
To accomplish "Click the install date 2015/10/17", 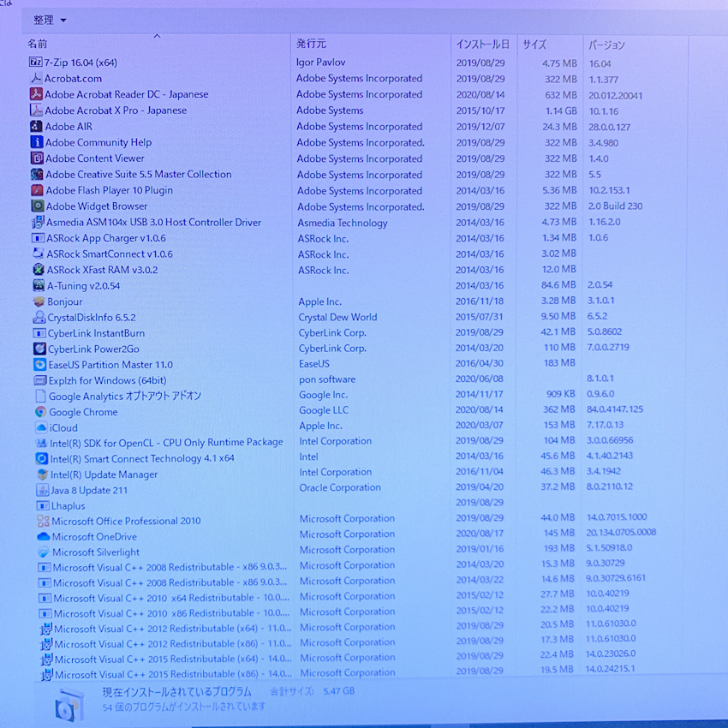I will pyautogui.click(x=480, y=111).
